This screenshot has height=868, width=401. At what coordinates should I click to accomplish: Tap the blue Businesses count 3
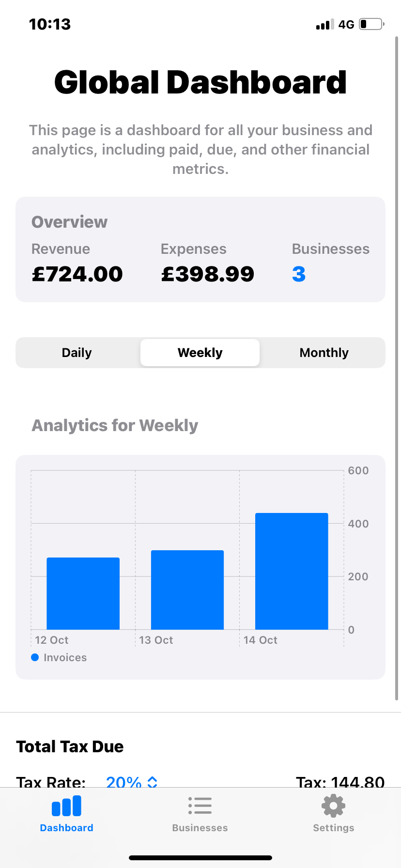click(x=299, y=274)
